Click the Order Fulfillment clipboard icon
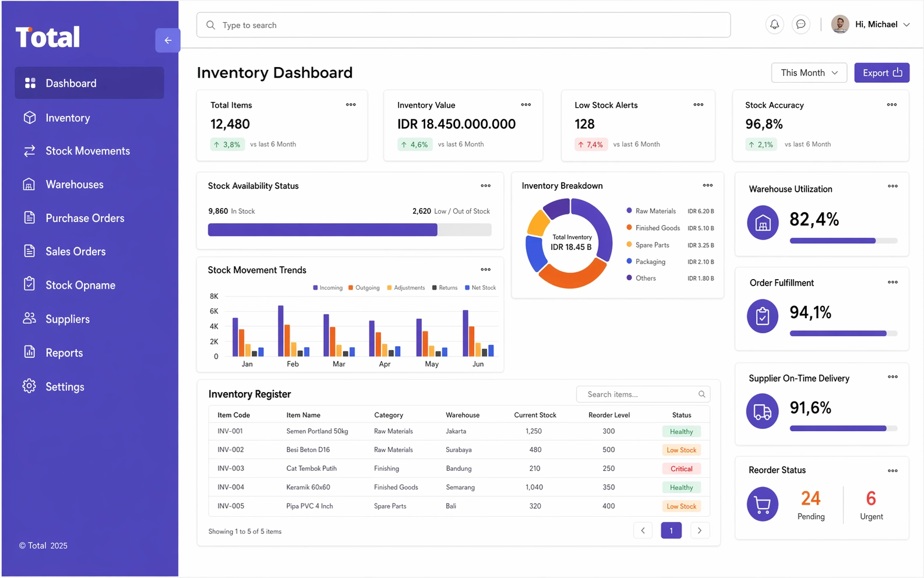The image size is (924, 578). point(763,316)
